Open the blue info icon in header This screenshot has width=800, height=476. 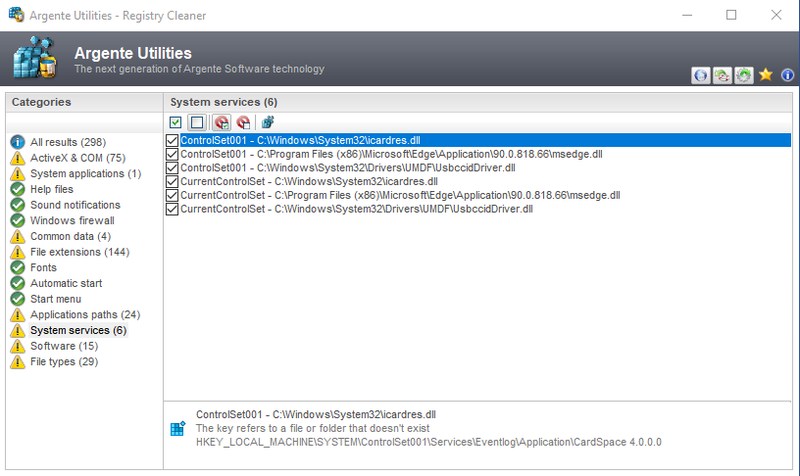[x=787, y=75]
